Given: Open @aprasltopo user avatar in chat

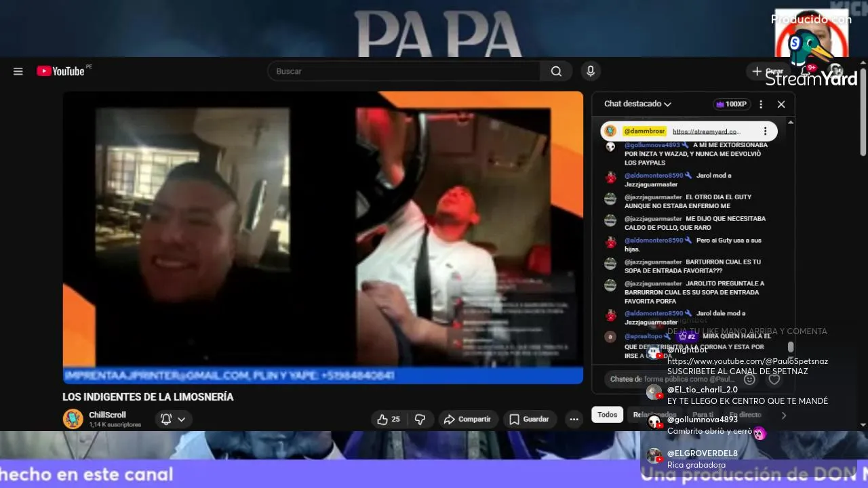Looking at the screenshot, I should pyautogui.click(x=610, y=337).
